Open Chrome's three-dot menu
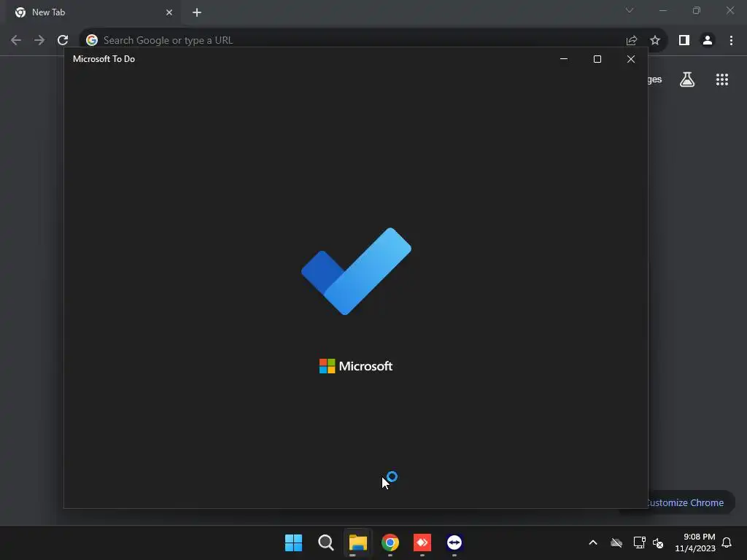The image size is (747, 560). point(731,40)
